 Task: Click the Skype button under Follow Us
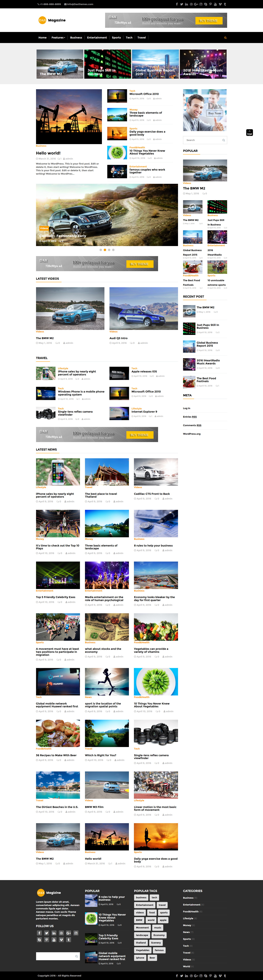tap(39, 940)
